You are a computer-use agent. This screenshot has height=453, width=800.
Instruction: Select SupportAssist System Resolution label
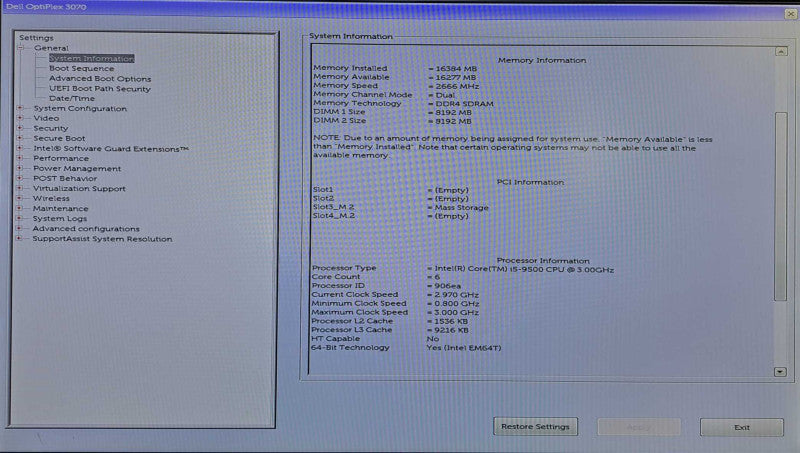click(x=102, y=239)
